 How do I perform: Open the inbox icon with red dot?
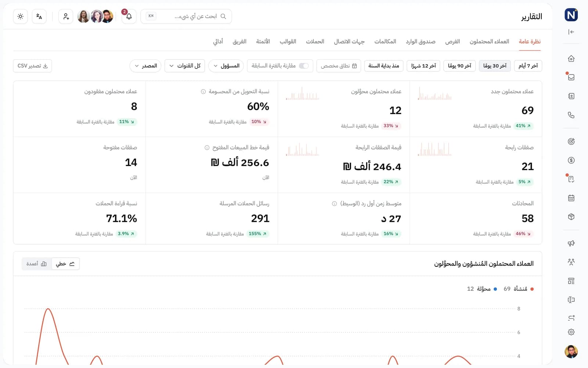click(x=571, y=77)
